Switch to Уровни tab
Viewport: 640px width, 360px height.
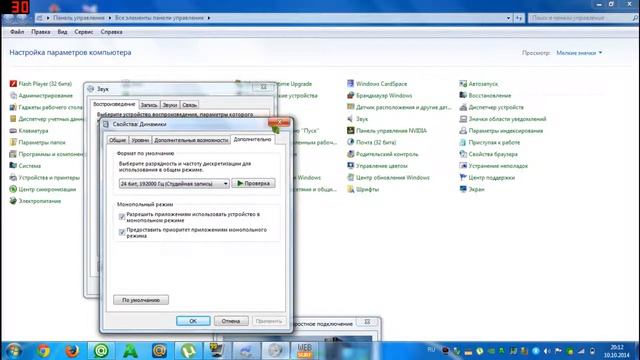[140, 140]
